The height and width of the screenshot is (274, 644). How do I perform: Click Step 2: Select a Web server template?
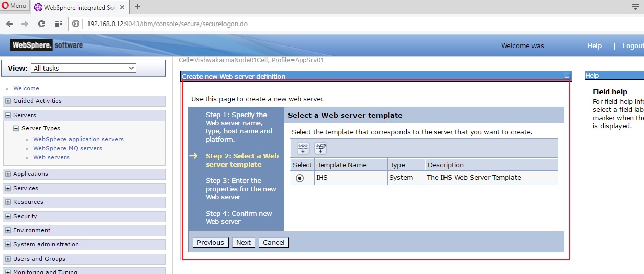[x=242, y=160]
